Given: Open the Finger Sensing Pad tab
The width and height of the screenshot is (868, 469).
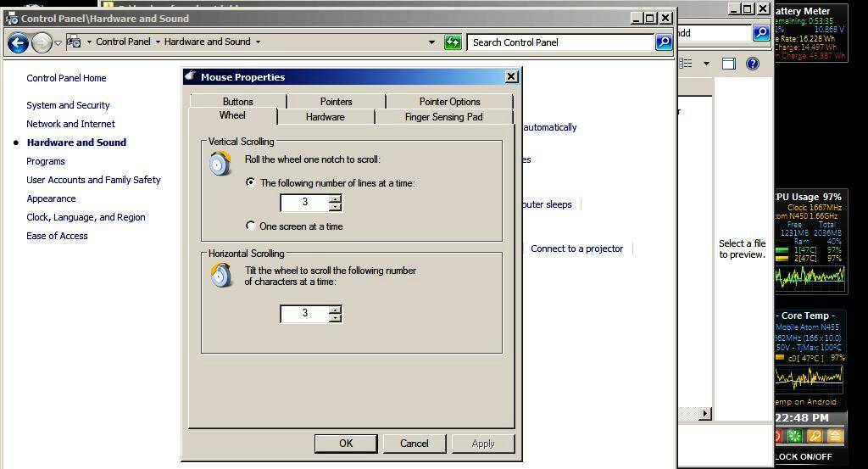Looking at the screenshot, I should (443, 117).
